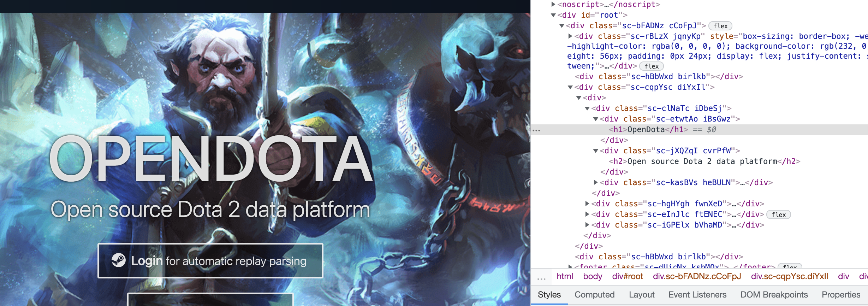868x306 pixels.
Task: Collapse the sc-bFADNz cCoFpJ div
Action: (x=562, y=26)
